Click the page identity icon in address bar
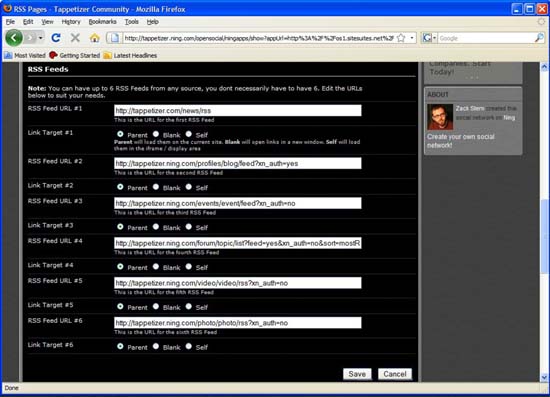 click(114, 38)
